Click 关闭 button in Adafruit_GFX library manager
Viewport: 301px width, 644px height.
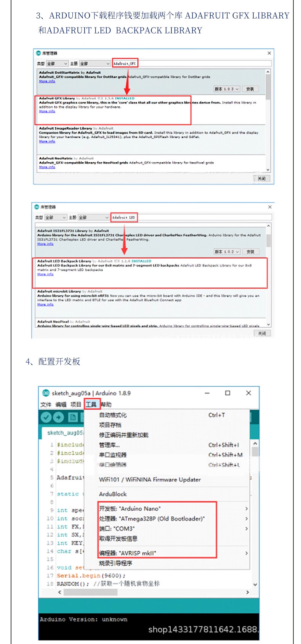(261, 178)
